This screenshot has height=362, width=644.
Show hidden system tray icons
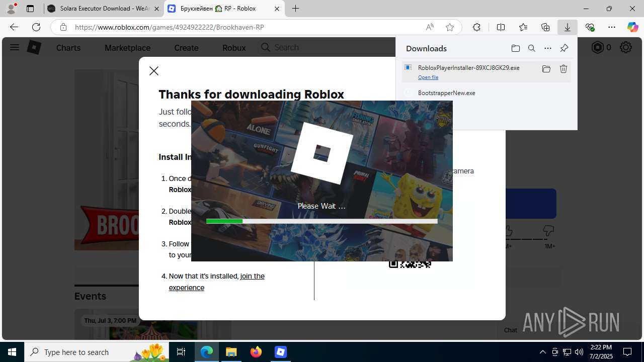[x=542, y=352]
